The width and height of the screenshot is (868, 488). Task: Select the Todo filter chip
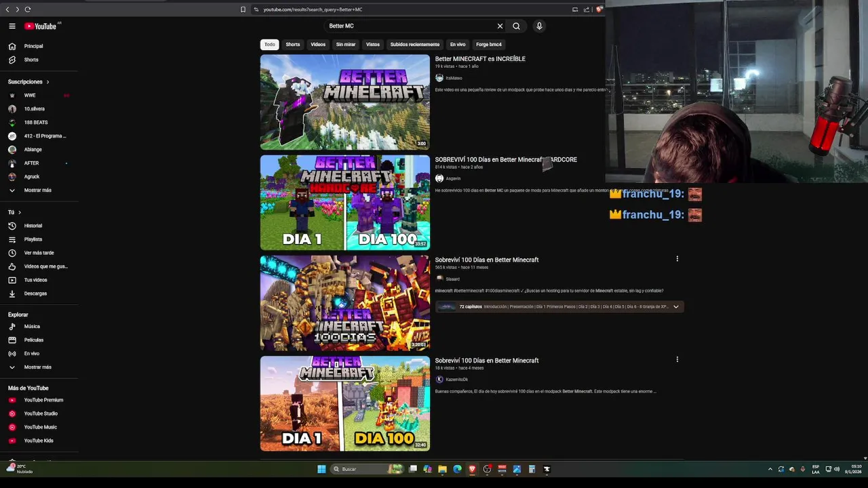pos(270,45)
